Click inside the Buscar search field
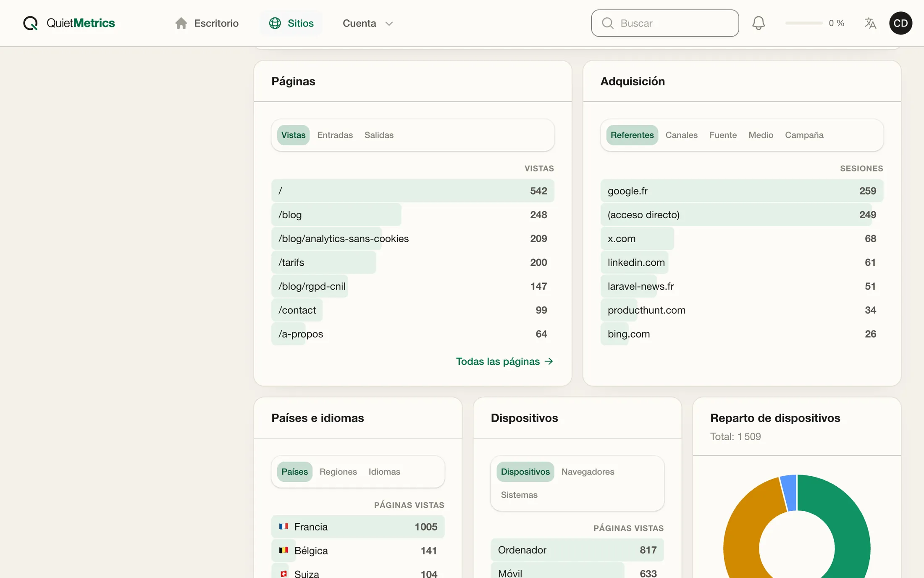 point(665,23)
